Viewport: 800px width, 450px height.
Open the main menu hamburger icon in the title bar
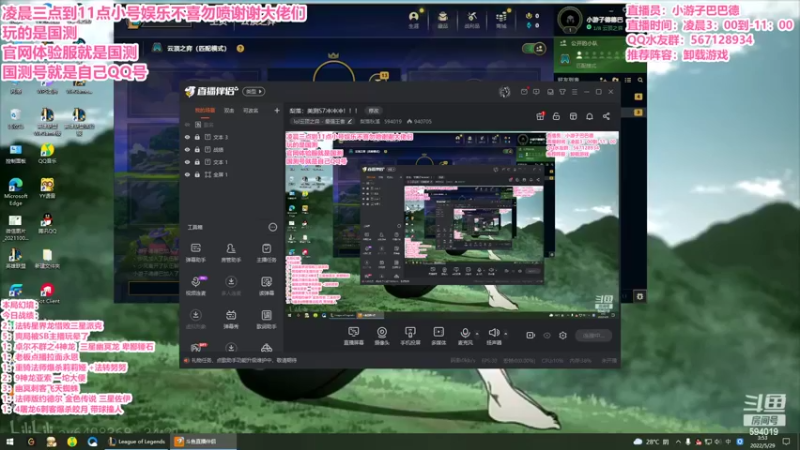pyautogui.click(x=574, y=92)
